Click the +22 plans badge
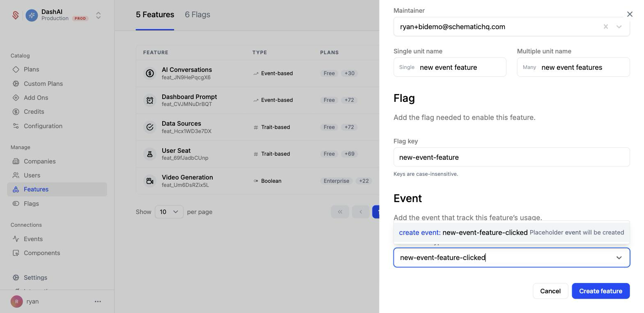Viewport: 644px width, 313px height. pyautogui.click(x=364, y=181)
